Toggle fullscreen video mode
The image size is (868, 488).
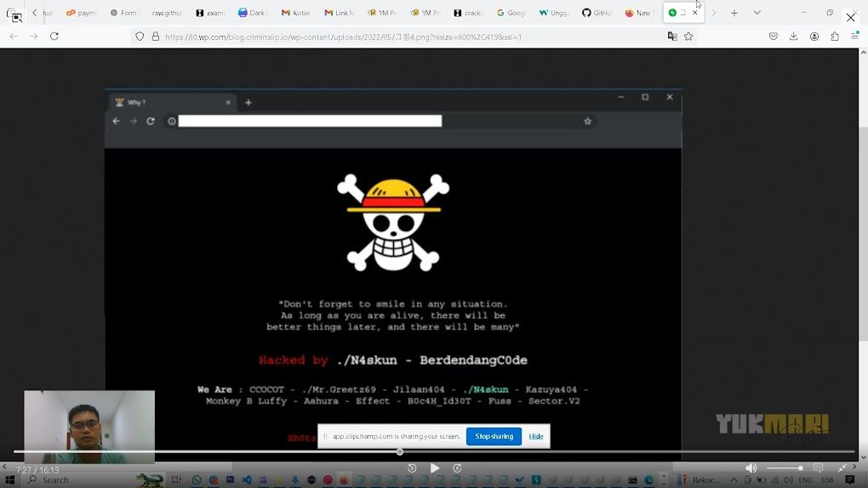coord(842,468)
